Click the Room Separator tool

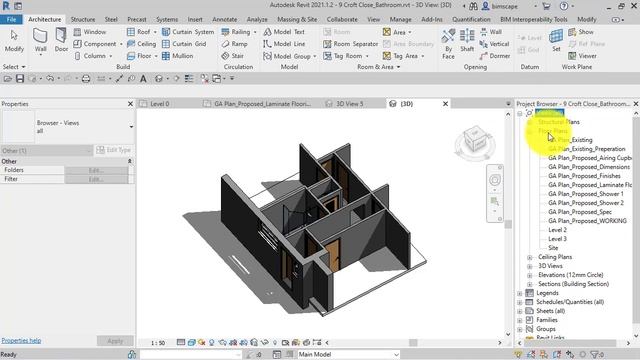351,44
